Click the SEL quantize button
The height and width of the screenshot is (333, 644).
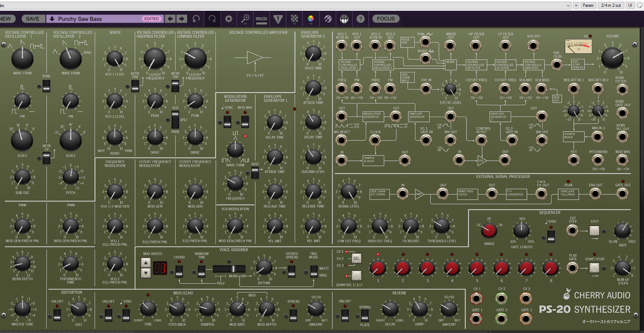point(356,258)
